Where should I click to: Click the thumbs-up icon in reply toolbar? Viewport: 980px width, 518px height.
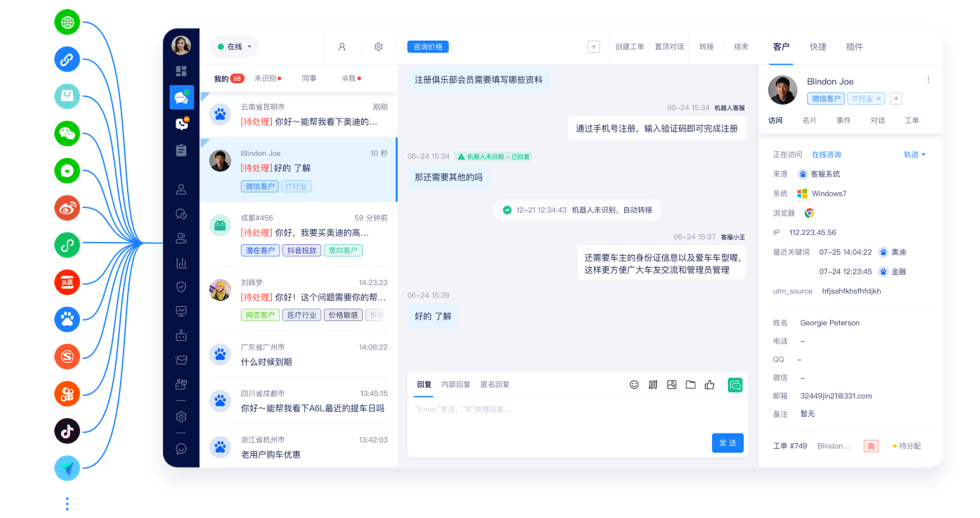(x=709, y=385)
